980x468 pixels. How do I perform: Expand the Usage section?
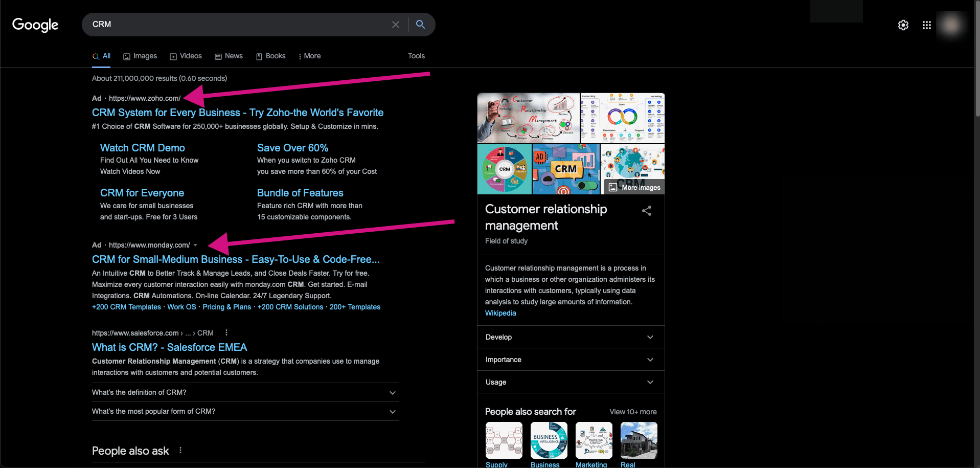tap(571, 382)
